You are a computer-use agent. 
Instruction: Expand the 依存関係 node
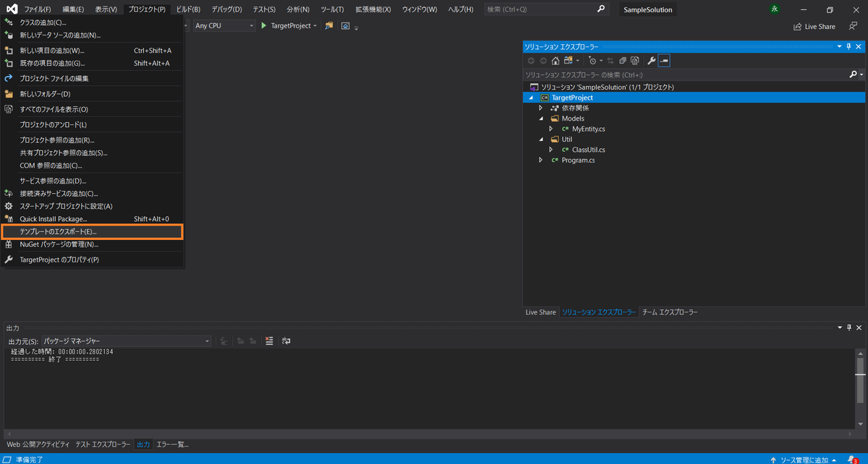(x=540, y=108)
